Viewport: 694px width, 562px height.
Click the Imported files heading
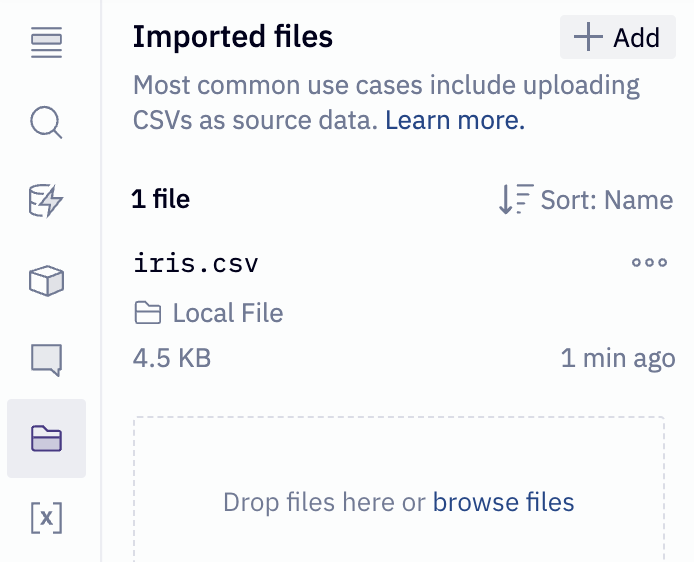[233, 37]
